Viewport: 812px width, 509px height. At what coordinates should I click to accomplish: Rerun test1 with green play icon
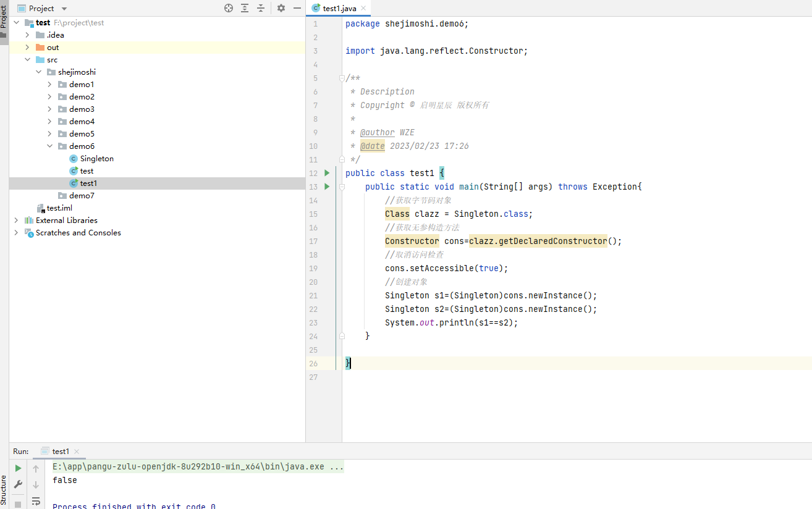[x=19, y=468]
